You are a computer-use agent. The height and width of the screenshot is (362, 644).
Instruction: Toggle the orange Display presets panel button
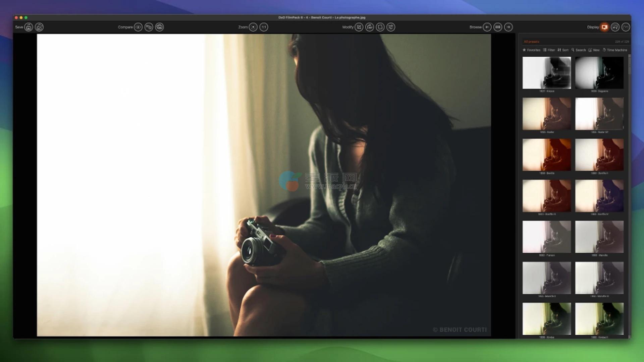(x=604, y=27)
